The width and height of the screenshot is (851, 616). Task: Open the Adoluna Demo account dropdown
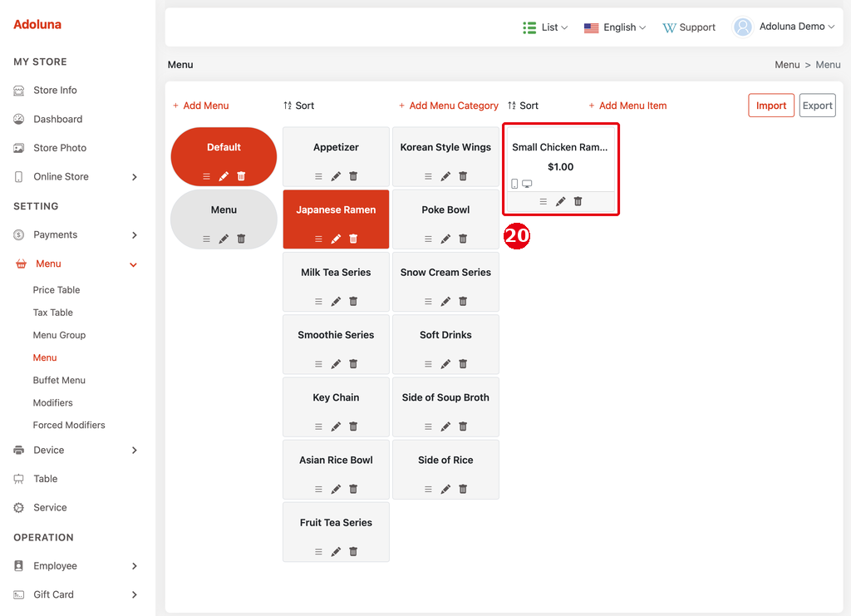click(797, 27)
